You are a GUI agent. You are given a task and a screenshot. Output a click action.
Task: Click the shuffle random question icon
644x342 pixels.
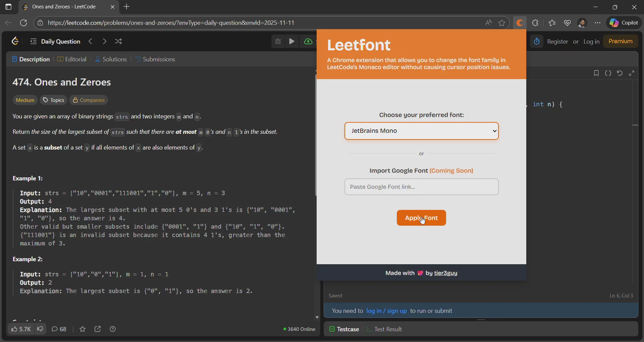point(118,41)
